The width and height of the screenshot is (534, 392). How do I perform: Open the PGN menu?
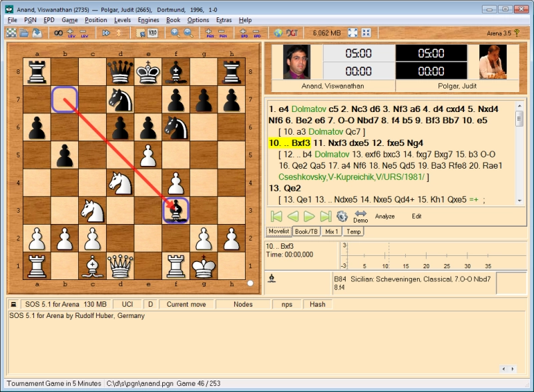point(30,20)
